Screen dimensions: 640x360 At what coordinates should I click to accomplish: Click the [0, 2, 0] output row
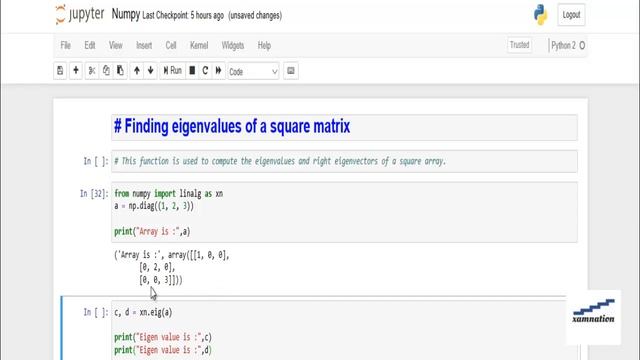tap(157, 267)
